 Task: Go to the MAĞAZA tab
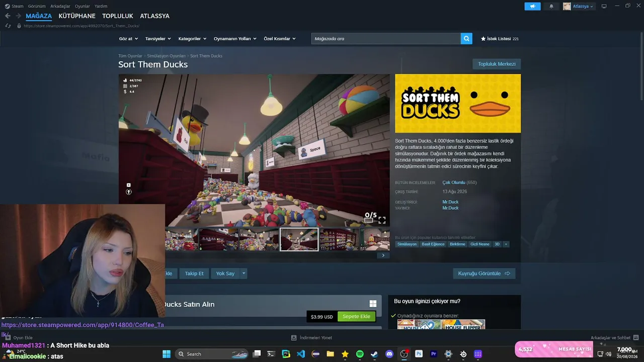pos(39,16)
